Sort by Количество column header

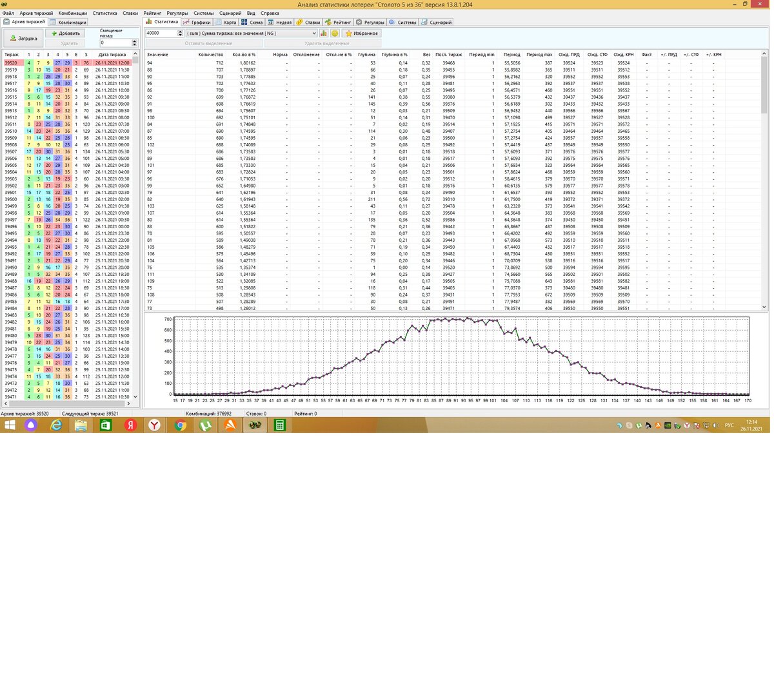211,55
